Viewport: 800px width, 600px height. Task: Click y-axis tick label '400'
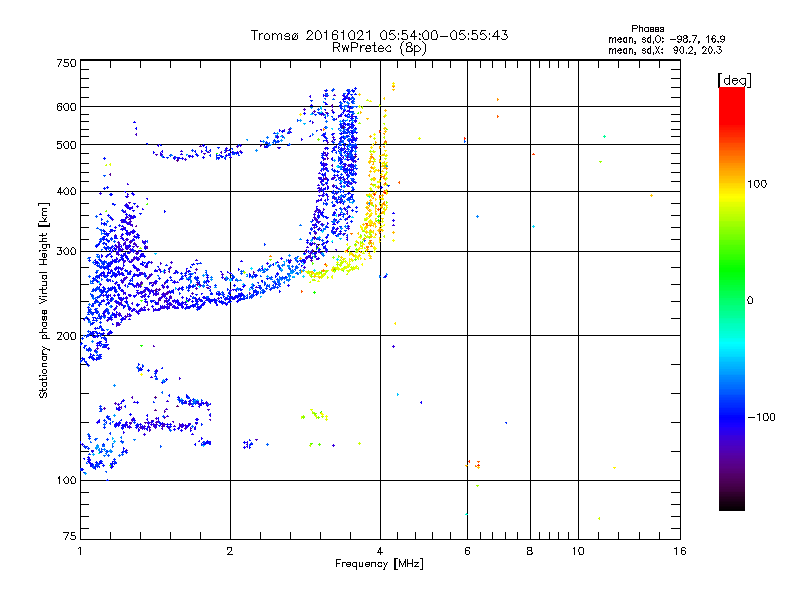tap(66, 191)
